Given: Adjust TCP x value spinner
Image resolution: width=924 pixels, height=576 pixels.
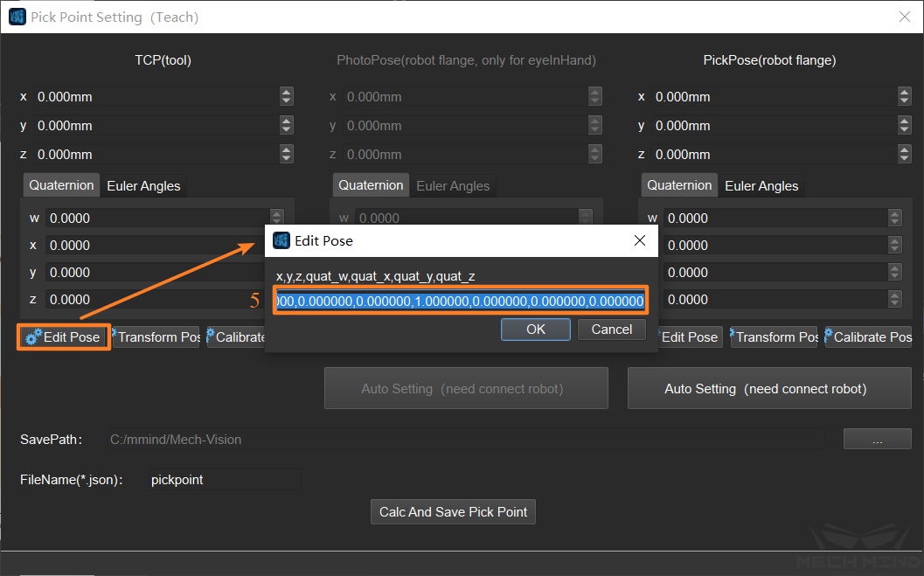Looking at the screenshot, I should pyautogui.click(x=287, y=97).
